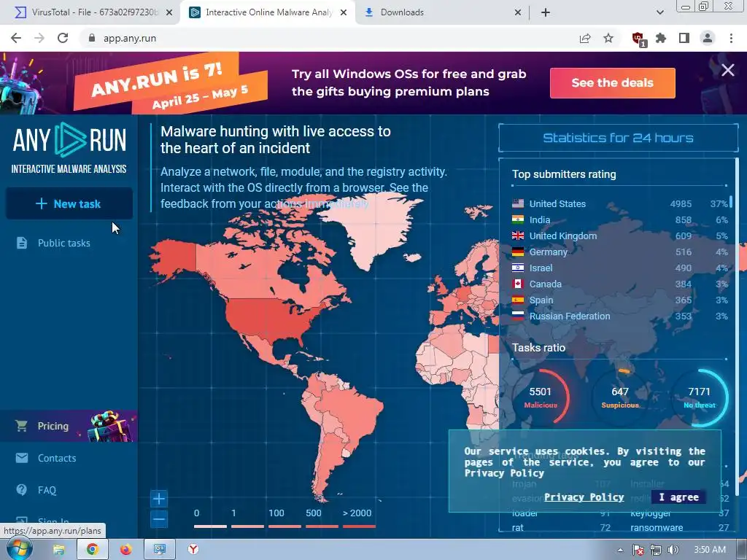Open the Chrome profile avatar

click(x=708, y=38)
